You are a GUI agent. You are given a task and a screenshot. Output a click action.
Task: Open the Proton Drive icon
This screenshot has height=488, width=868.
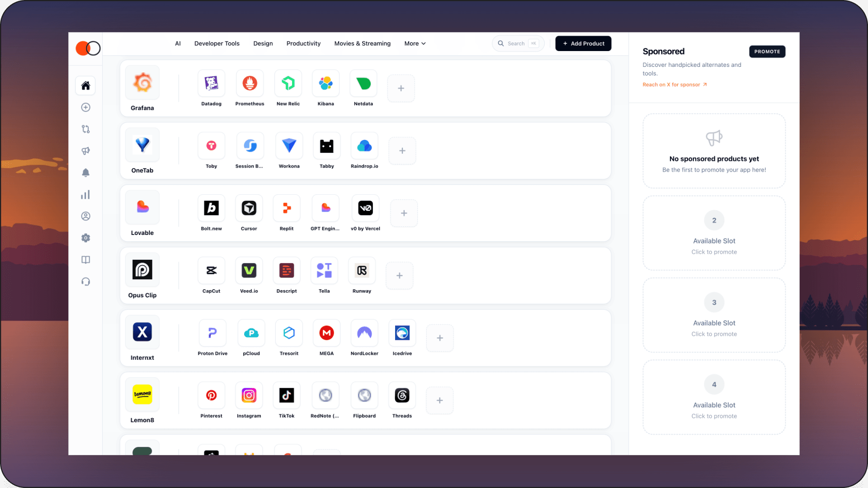pyautogui.click(x=212, y=333)
